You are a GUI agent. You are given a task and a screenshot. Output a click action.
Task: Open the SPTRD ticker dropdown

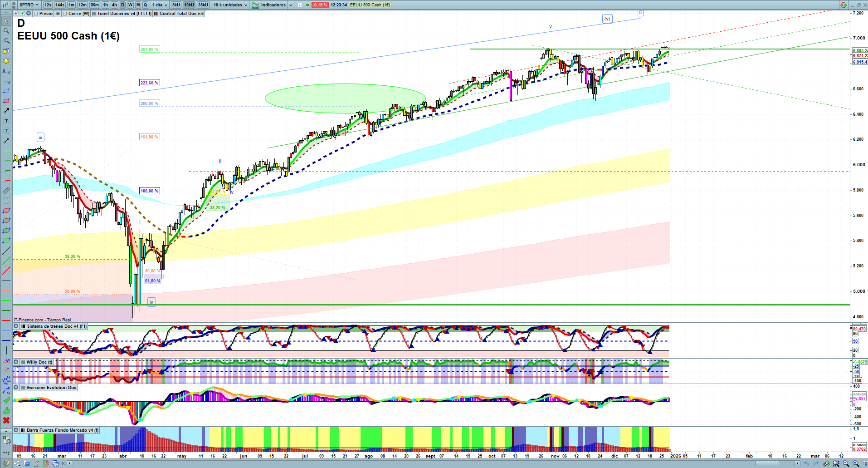(x=29, y=5)
